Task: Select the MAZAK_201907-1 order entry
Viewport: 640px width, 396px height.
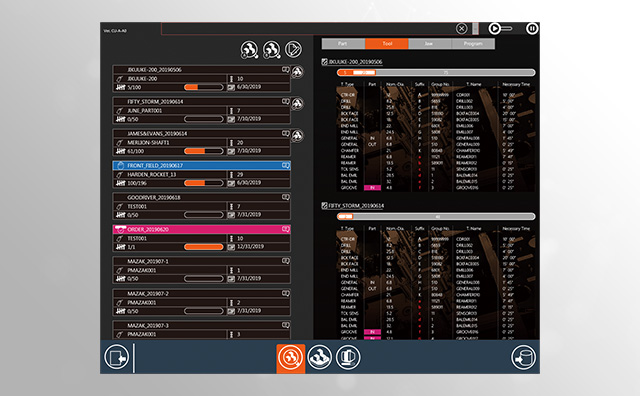Action: coord(202,270)
